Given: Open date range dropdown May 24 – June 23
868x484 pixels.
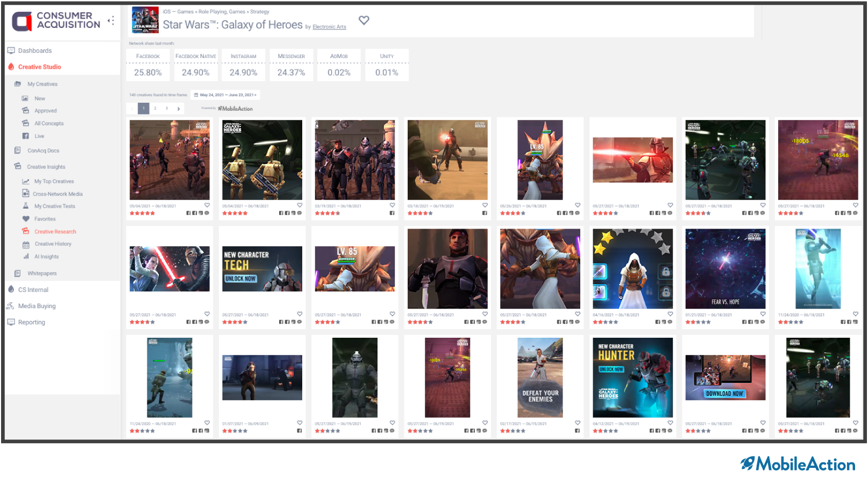Looking at the screenshot, I should 225,95.
